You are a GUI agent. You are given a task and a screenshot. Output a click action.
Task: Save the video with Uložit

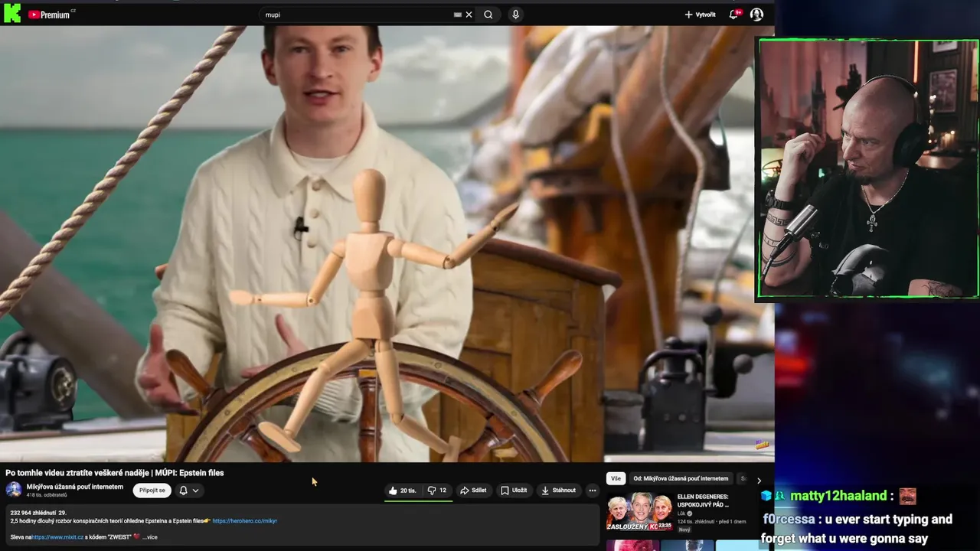click(514, 491)
